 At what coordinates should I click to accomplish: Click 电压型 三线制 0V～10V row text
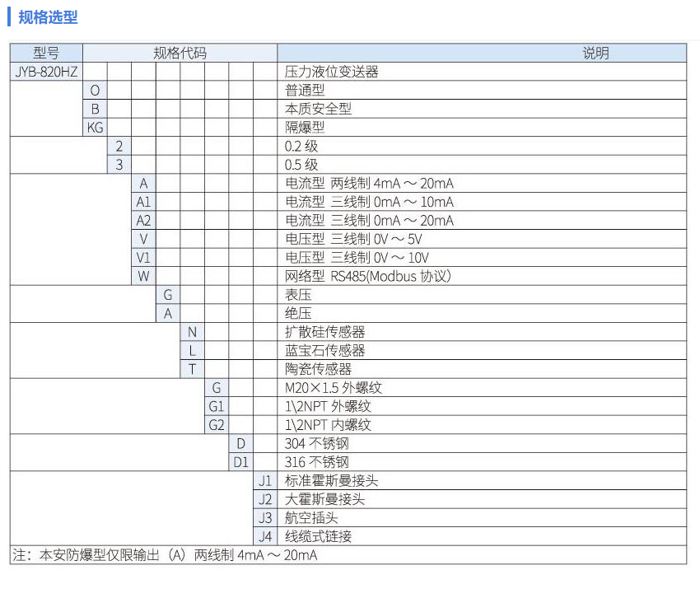[357, 257]
